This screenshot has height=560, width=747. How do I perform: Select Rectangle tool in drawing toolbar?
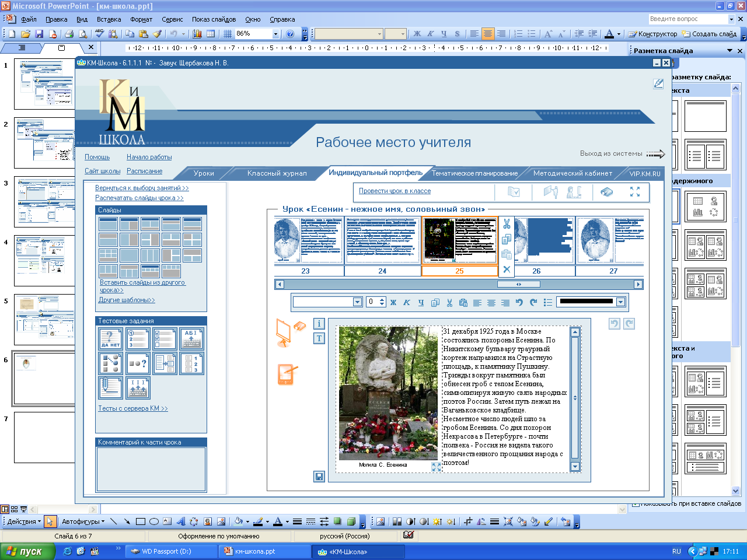coord(140,521)
